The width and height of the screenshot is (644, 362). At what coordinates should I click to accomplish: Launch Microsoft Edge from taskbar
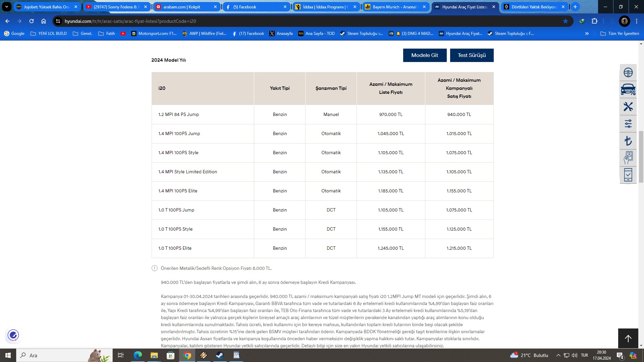pyautogui.click(x=138, y=355)
